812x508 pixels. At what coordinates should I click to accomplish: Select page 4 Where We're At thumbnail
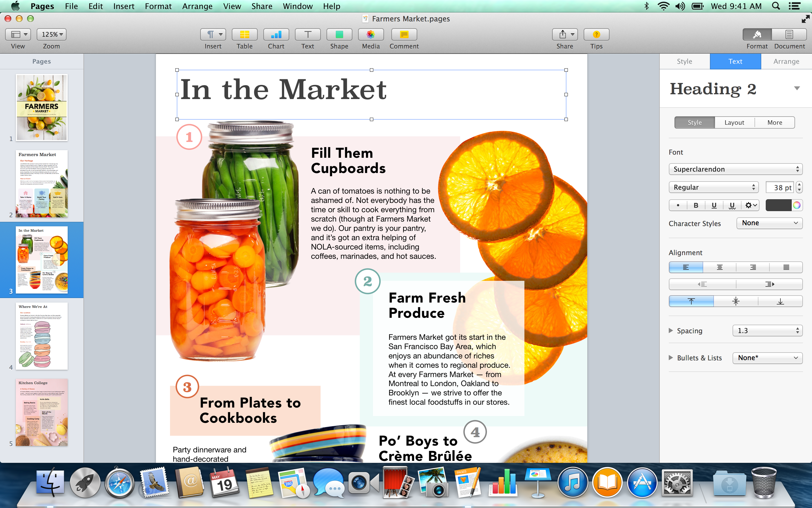42,336
